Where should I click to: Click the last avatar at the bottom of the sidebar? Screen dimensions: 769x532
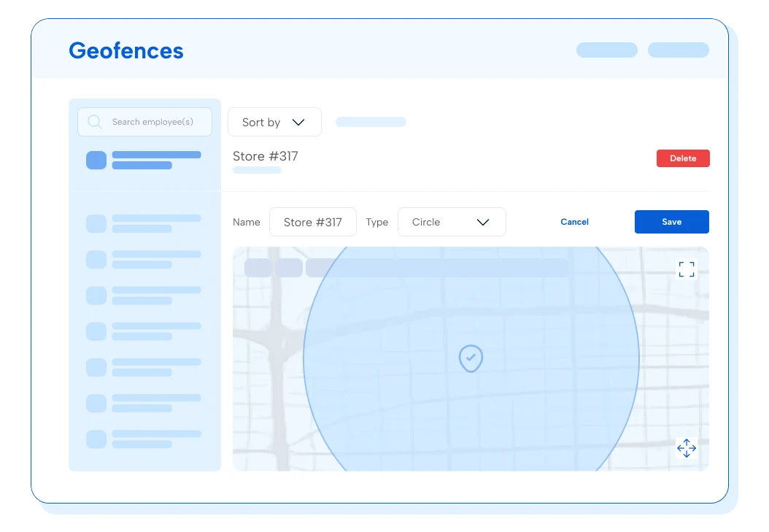tap(96, 439)
